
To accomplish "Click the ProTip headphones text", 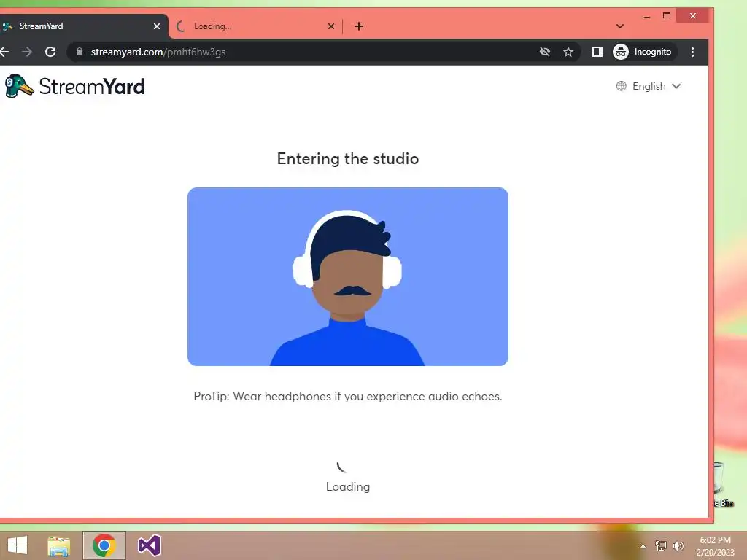I will [348, 396].
